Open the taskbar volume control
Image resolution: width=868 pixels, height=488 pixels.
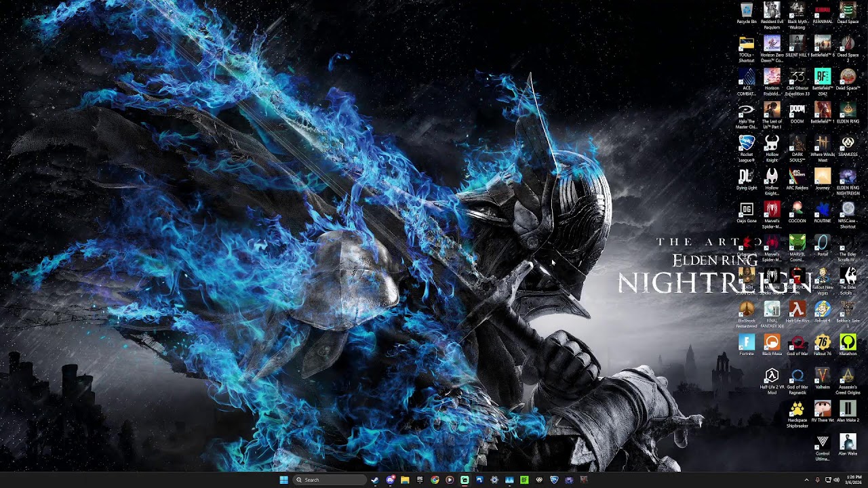click(836, 480)
